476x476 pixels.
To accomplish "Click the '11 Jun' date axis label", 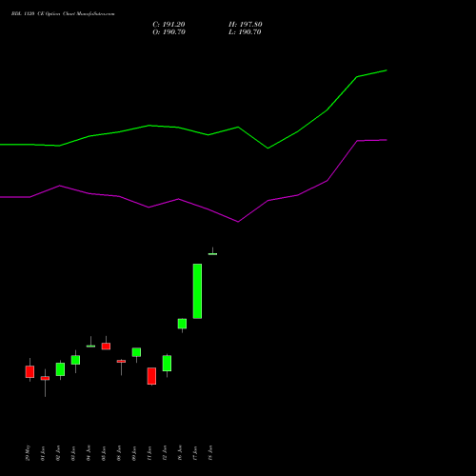I will 149,453.
